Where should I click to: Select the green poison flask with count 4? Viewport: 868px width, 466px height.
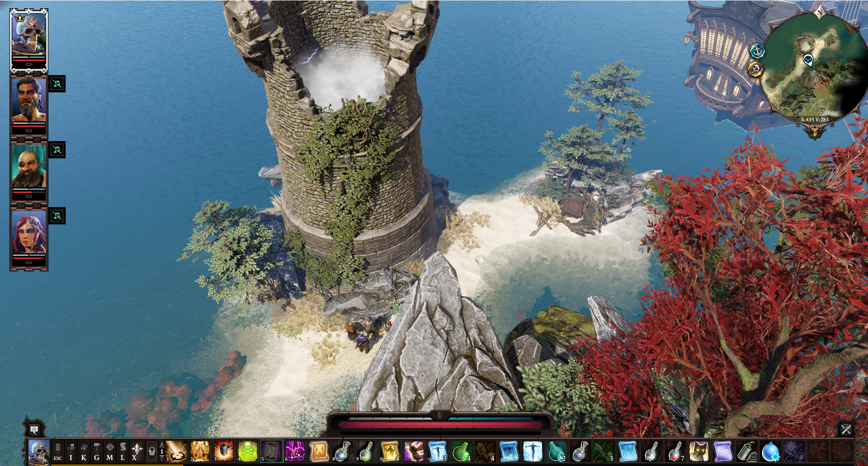coord(462,451)
